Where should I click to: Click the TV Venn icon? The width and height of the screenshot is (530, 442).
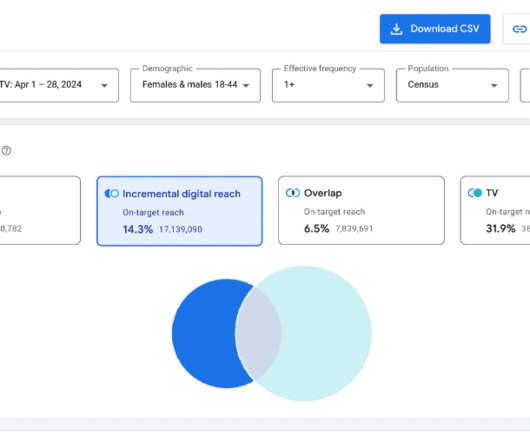[475, 193]
